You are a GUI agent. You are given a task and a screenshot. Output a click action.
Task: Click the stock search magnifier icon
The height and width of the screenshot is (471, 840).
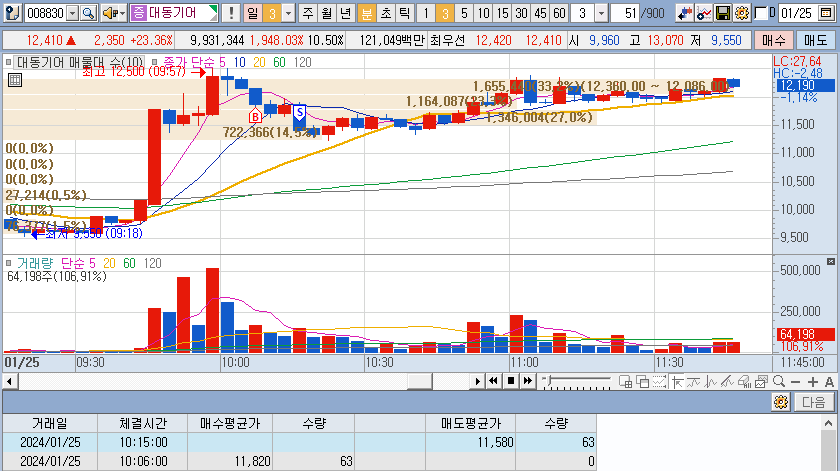click(x=88, y=13)
